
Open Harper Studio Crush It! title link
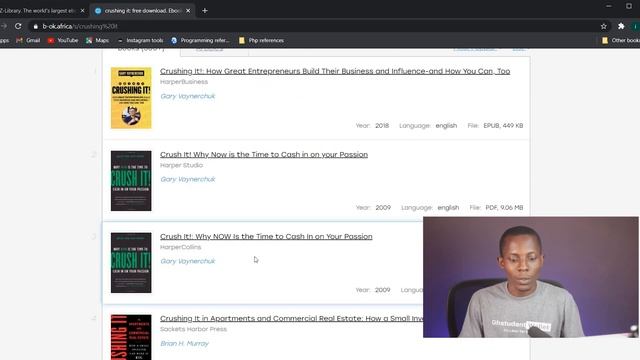(264, 154)
